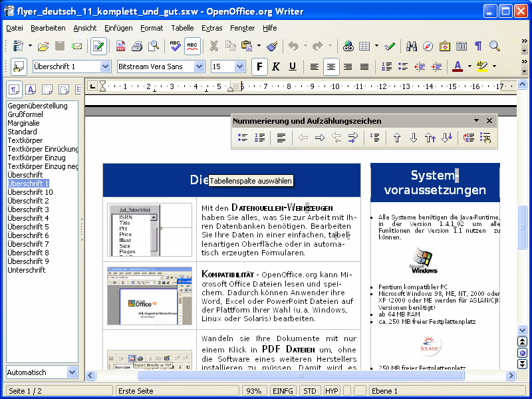The height and width of the screenshot is (399, 532).
Task: Click the spellcheck ABC checkmark icon
Action: pos(175,46)
